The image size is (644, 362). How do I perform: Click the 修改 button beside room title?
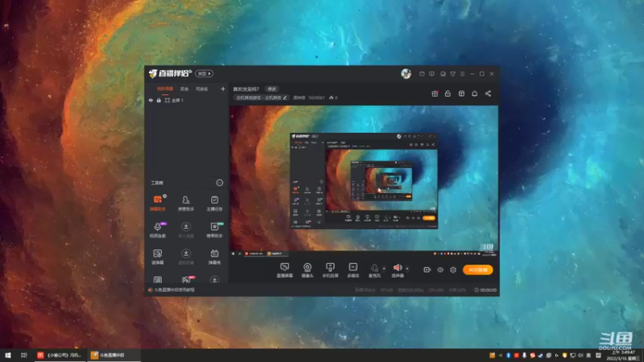[x=272, y=88]
